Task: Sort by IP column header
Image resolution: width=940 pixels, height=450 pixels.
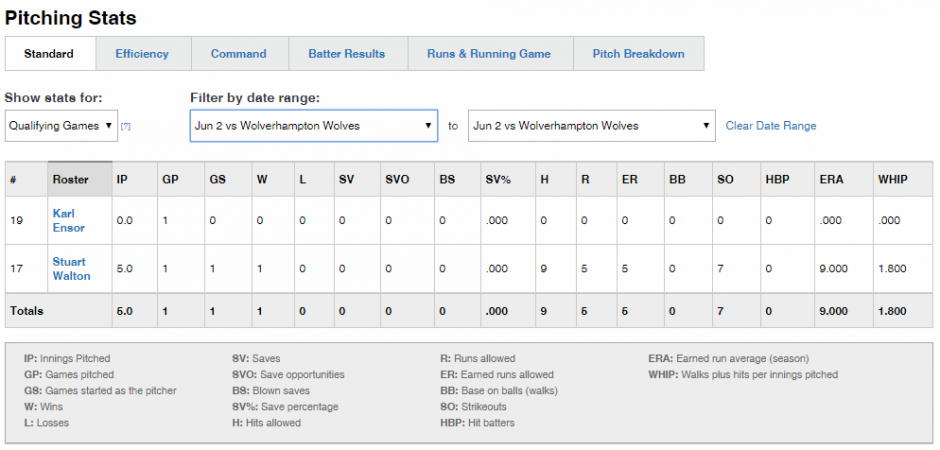Action: click(134, 179)
